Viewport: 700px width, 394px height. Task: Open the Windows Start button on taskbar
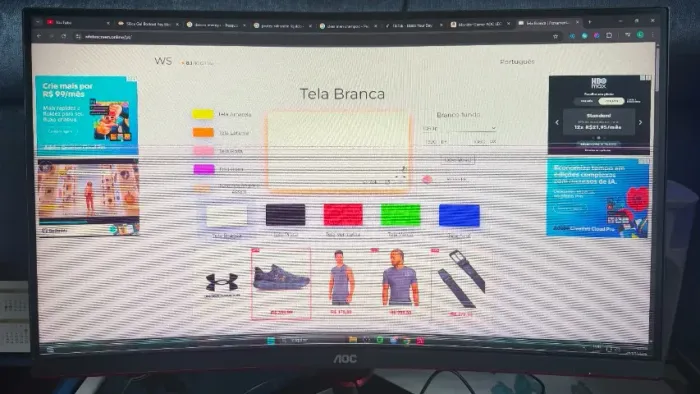(x=271, y=340)
